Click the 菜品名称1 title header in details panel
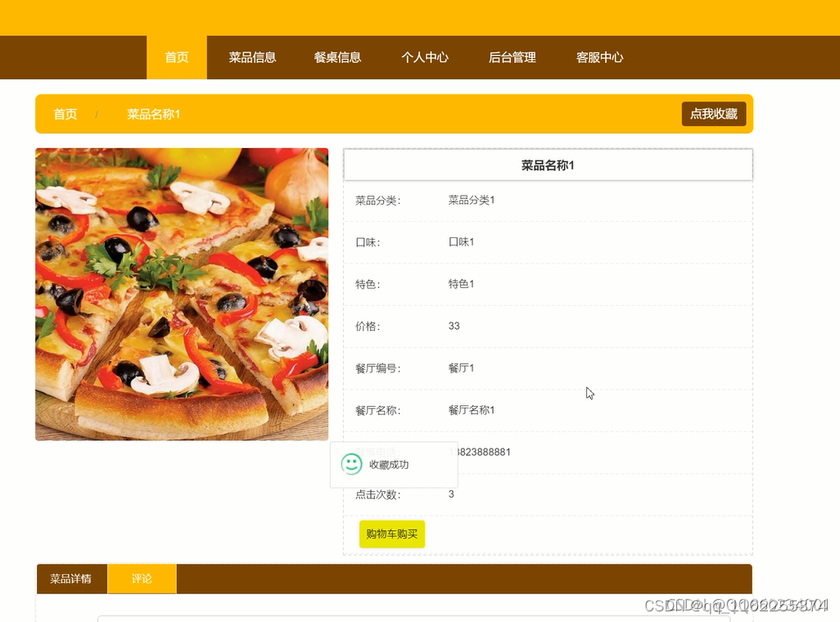 pyautogui.click(x=548, y=165)
